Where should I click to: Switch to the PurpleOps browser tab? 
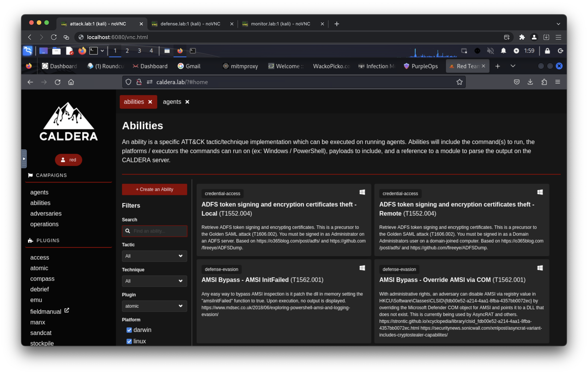click(421, 66)
